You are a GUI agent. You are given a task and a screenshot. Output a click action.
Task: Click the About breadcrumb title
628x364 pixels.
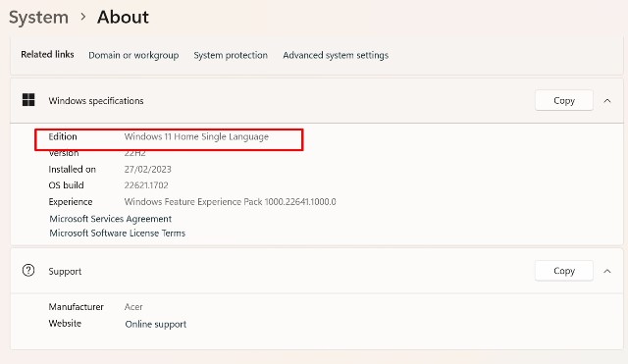coord(123,18)
